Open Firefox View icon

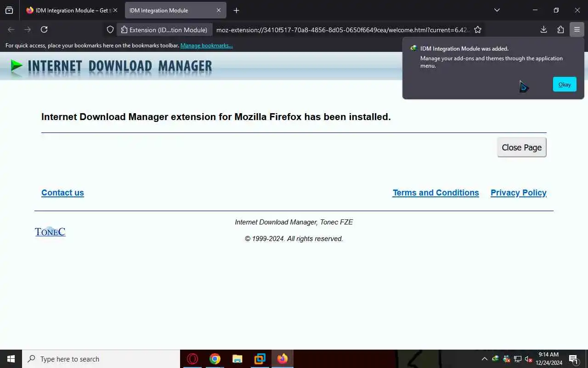9,10
